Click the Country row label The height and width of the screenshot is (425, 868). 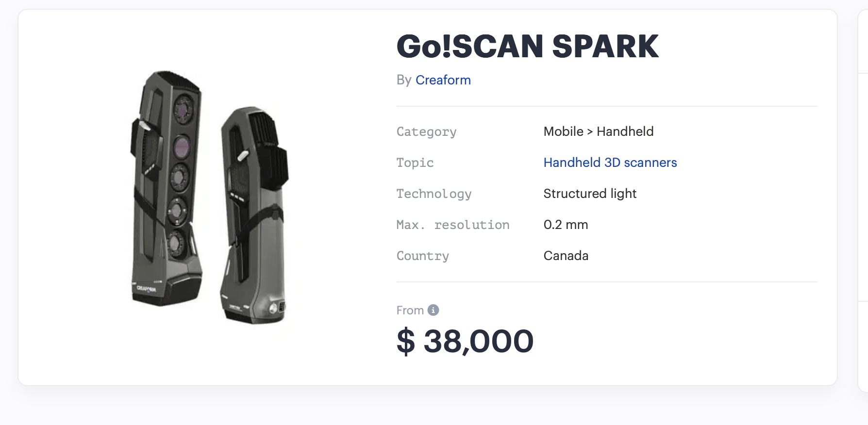pos(422,256)
